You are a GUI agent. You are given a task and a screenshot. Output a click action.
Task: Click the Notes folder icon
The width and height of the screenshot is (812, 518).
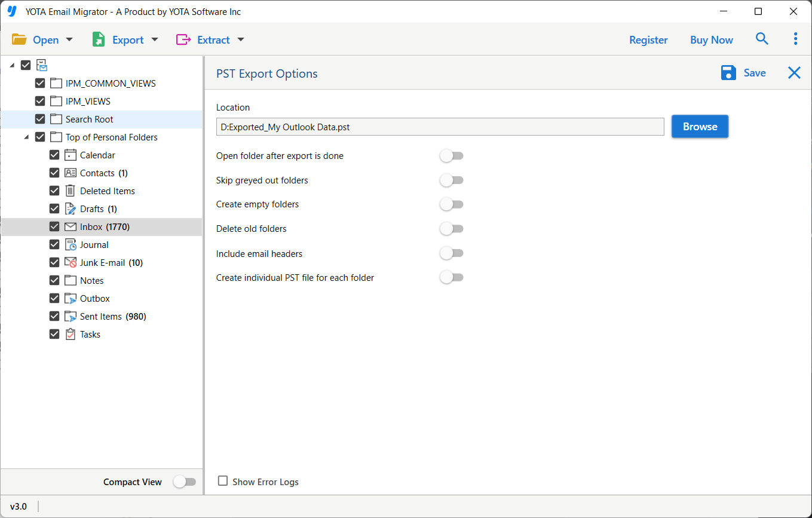[71, 280]
